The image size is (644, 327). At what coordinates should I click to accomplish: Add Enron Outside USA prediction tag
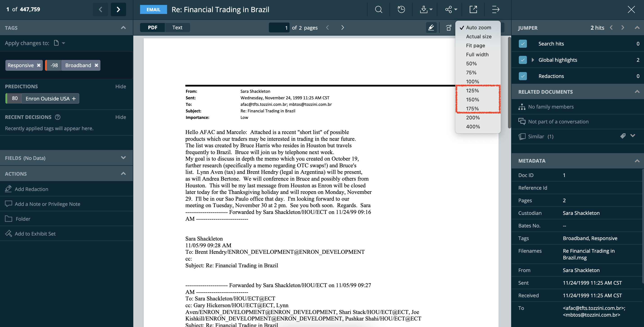(74, 98)
